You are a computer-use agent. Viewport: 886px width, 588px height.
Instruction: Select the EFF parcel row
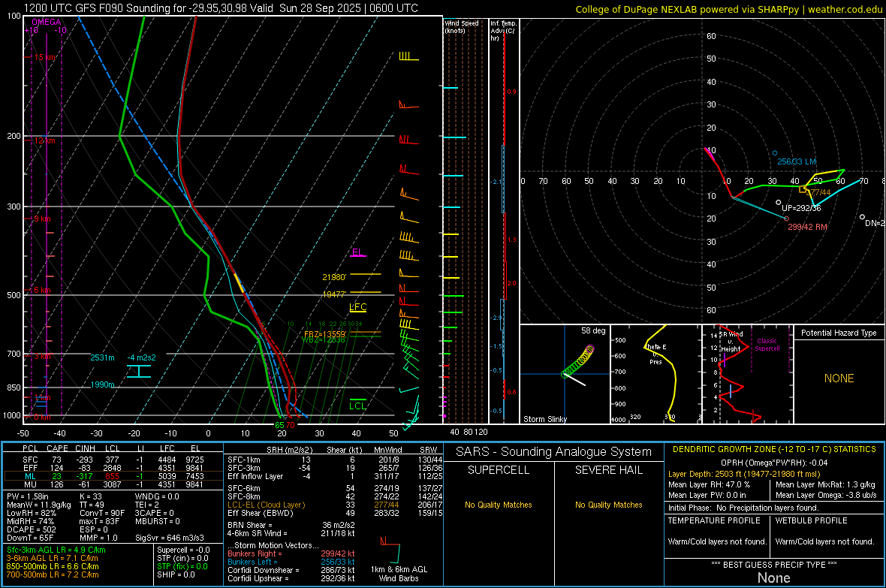click(113, 468)
